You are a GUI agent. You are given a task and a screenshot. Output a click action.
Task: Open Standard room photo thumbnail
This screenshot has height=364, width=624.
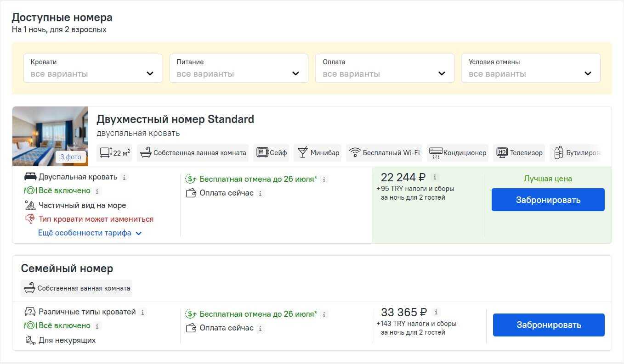tap(50, 136)
